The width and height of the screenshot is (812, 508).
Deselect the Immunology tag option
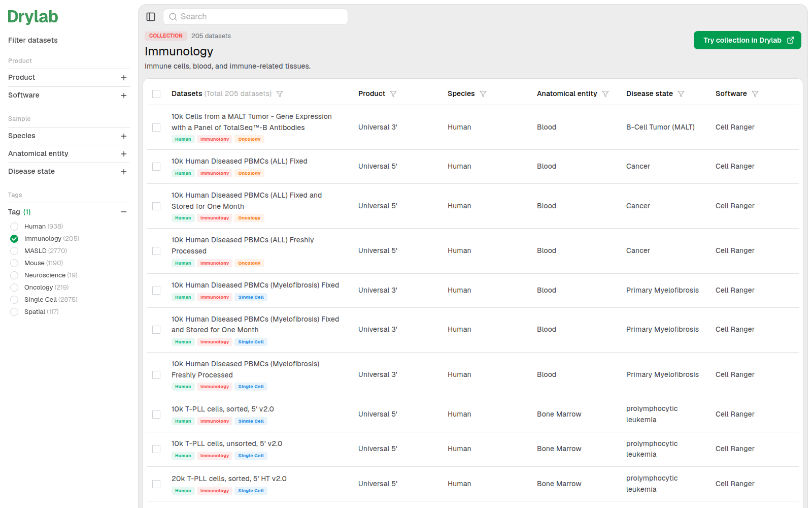pos(14,239)
